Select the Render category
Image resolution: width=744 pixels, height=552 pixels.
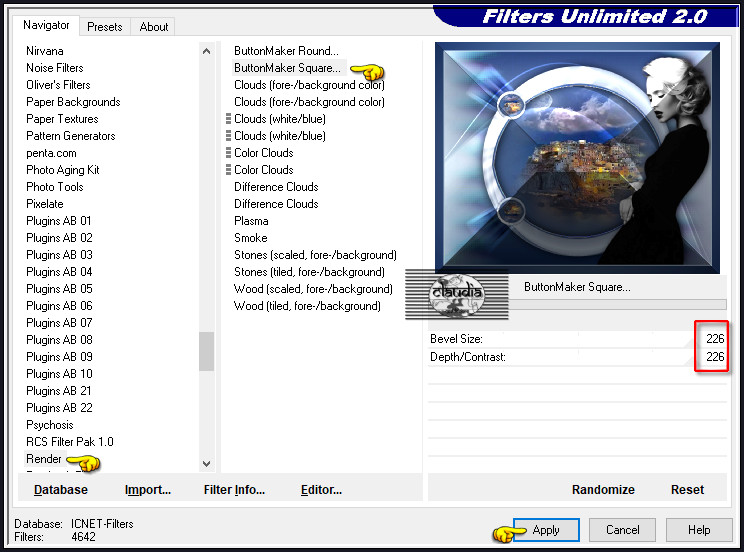[44, 459]
